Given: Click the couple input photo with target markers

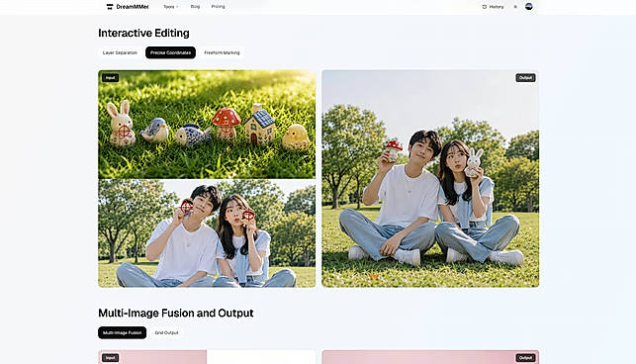Looking at the screenshot, I should click(x=207, y=233).
